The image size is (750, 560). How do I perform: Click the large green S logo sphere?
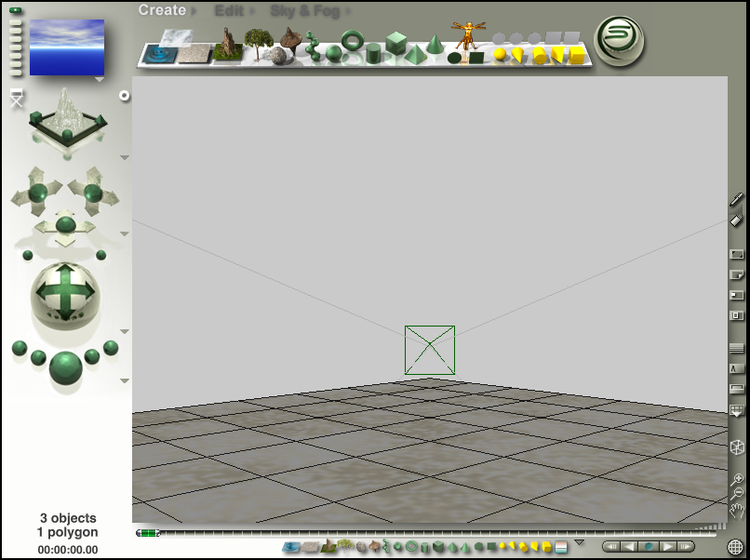[x=619, y=41]
